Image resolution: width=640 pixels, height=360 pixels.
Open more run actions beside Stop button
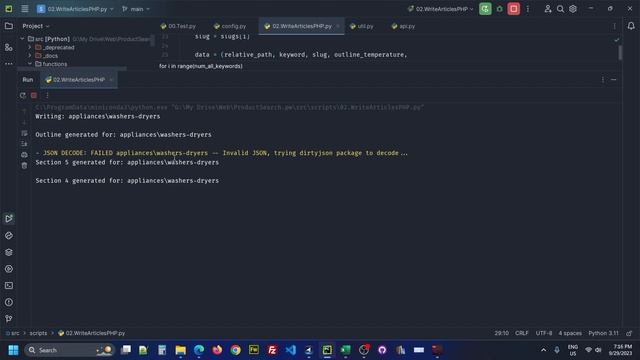[528, 9]
